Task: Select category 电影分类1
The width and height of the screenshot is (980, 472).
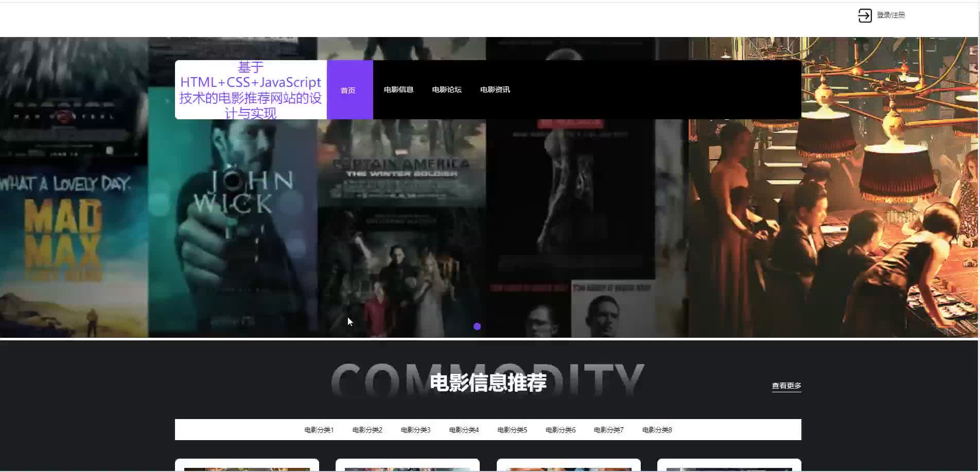Action: tap(319, 430)
